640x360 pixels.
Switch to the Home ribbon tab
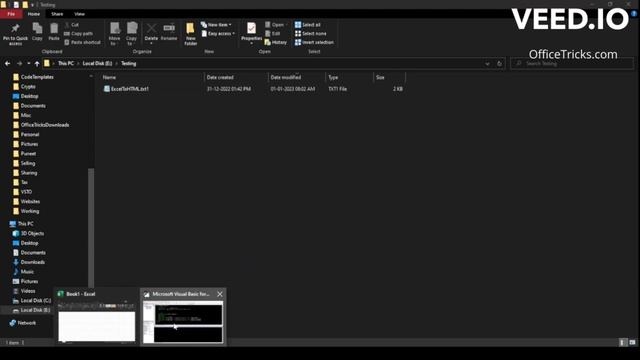(x=34, y=14)
